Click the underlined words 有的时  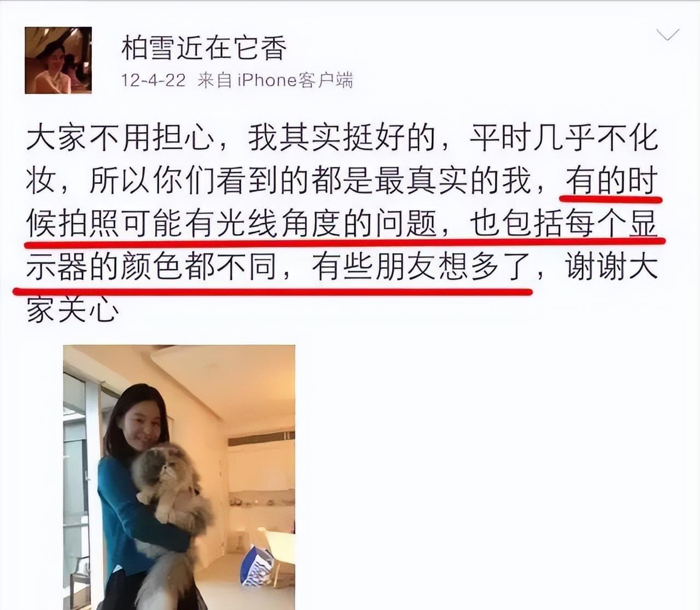tap(611, 181)
